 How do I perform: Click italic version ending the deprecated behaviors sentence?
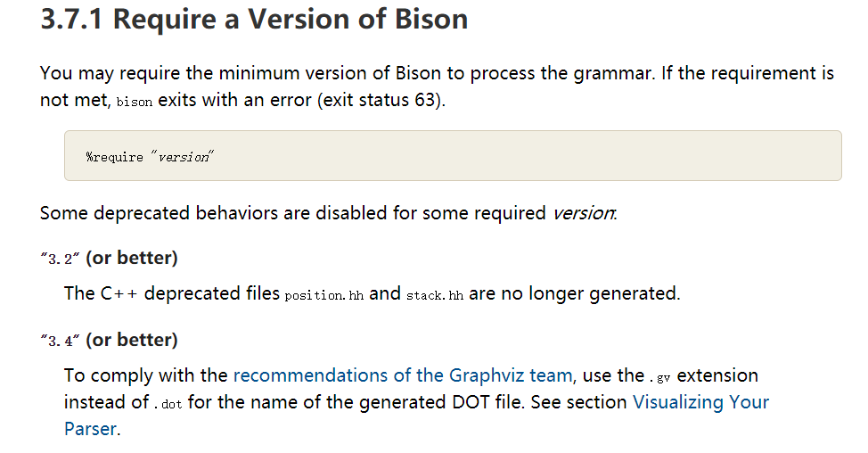584,213
